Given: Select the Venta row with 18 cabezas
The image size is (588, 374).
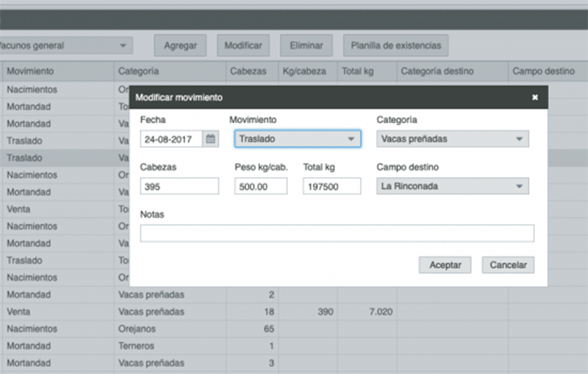Looking at the screenshot, I should tap(294, 312).
